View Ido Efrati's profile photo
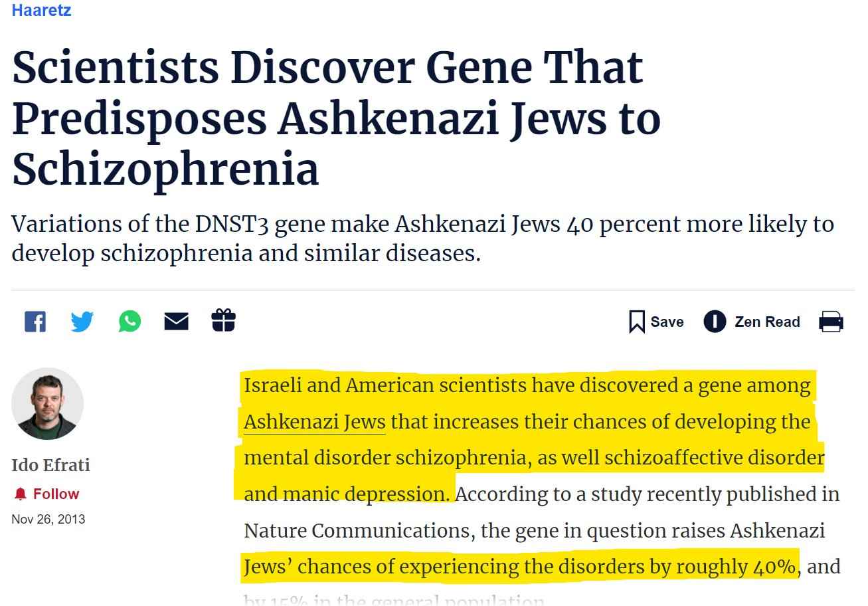 47,404
